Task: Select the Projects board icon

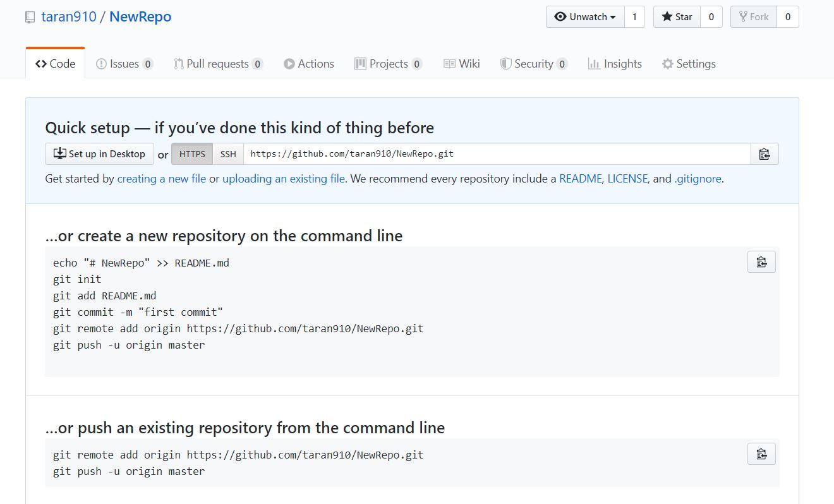Action: coord(360,63)
